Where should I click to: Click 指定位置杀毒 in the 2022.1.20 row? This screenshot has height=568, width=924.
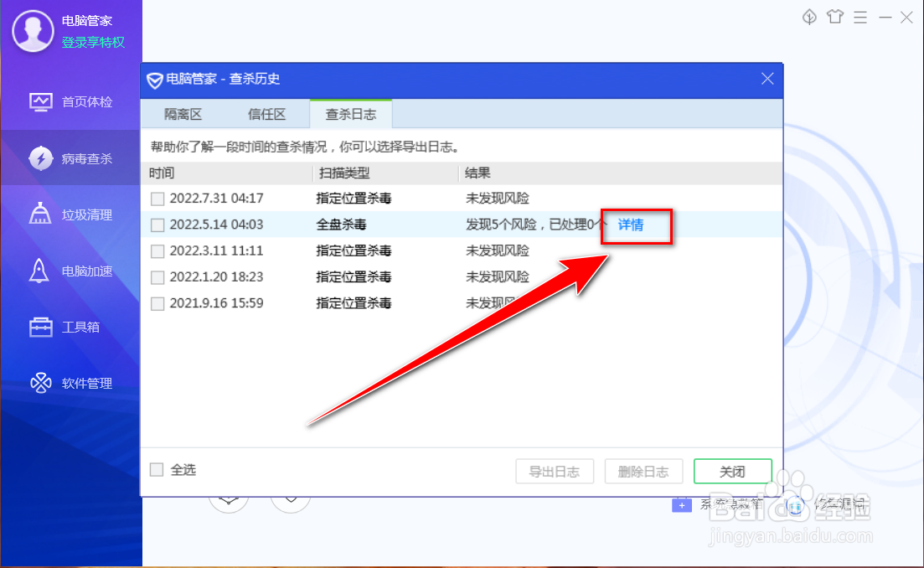(354, 277)
